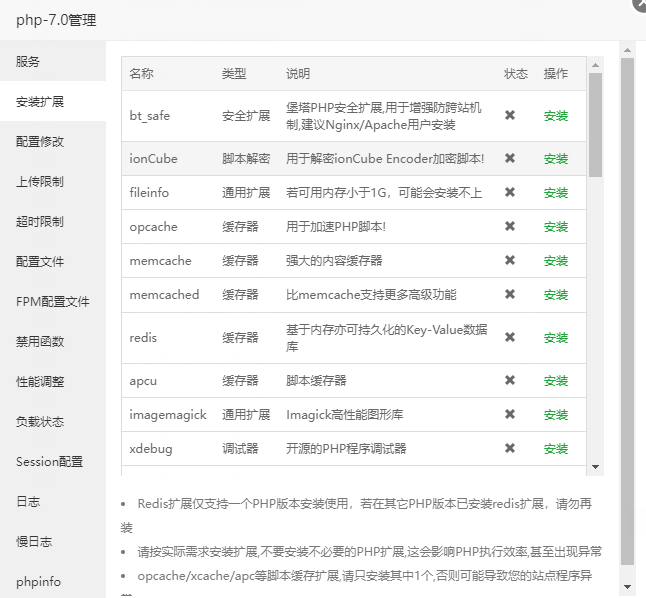Click the php-7.0管理 dialog title

click(56, 20)
